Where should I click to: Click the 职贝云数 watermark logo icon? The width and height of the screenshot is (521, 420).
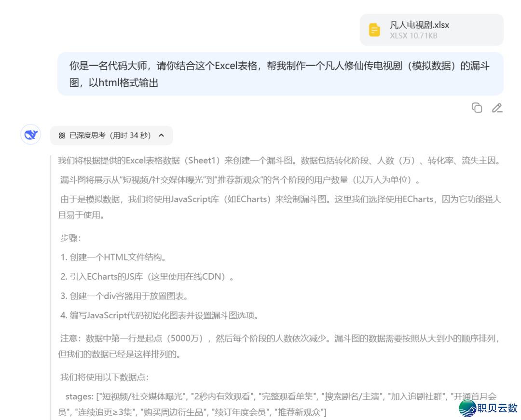467,408
